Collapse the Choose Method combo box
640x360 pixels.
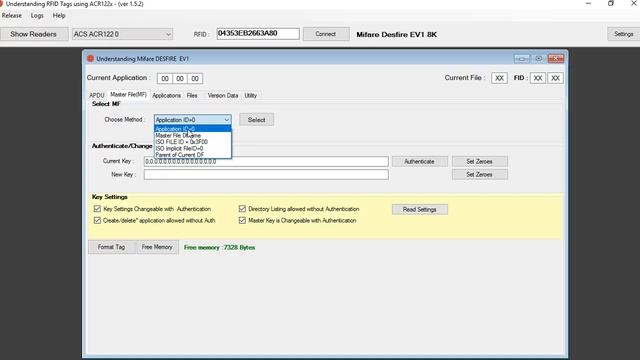227,120
